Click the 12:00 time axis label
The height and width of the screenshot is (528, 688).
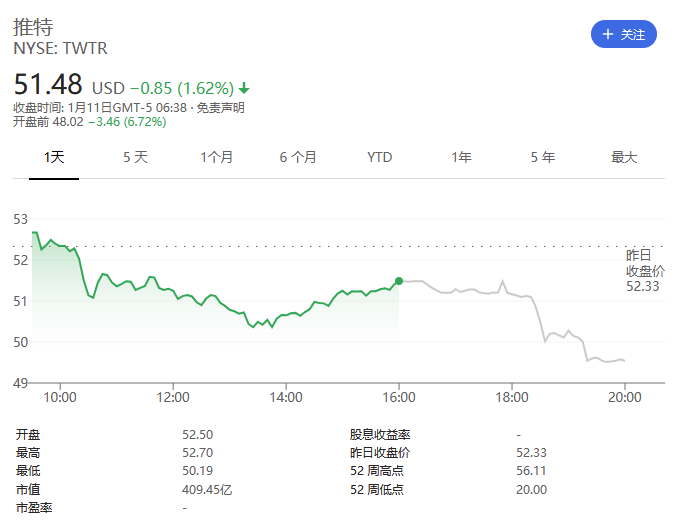pyautogui.click(x=173, y=397)
